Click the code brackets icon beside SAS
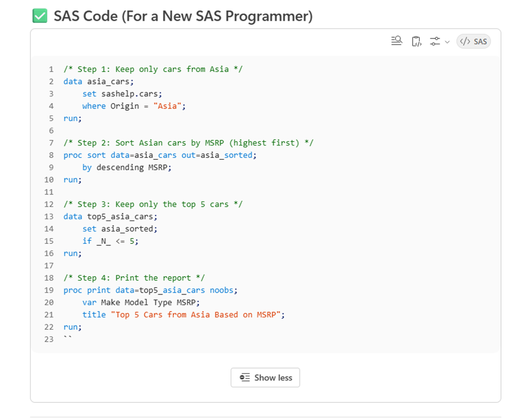Screen dimensions: 524x420 tap(465, 41)
